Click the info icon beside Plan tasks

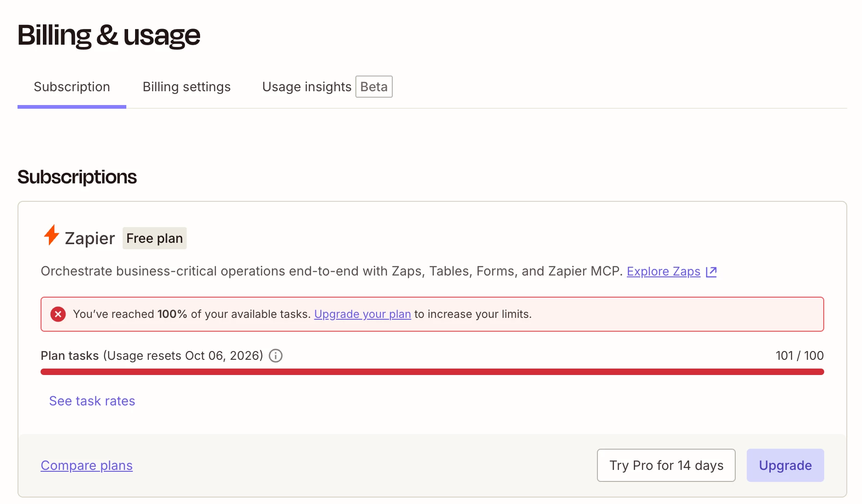[x=276, y=356]
